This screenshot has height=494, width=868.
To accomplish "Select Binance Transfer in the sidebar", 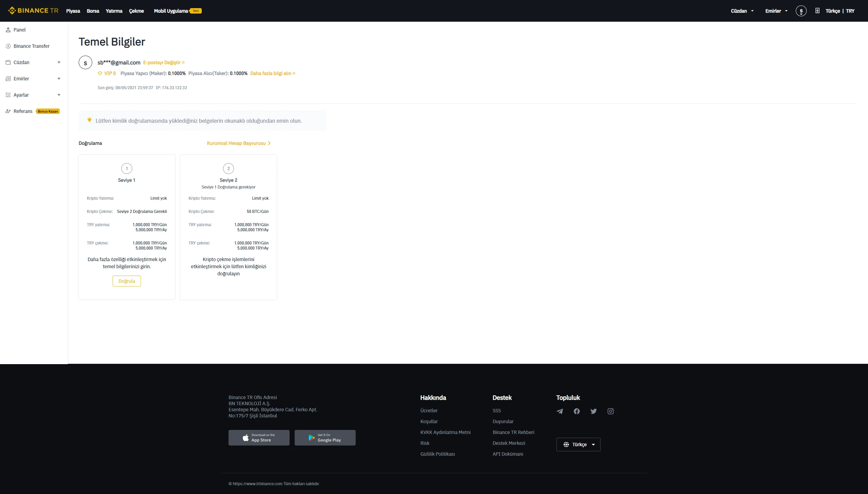I will coord(34,46).
